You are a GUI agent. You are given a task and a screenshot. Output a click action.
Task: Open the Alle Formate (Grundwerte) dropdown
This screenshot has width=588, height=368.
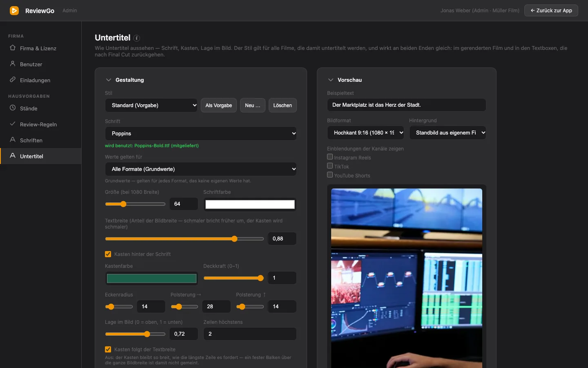(201, 169)
